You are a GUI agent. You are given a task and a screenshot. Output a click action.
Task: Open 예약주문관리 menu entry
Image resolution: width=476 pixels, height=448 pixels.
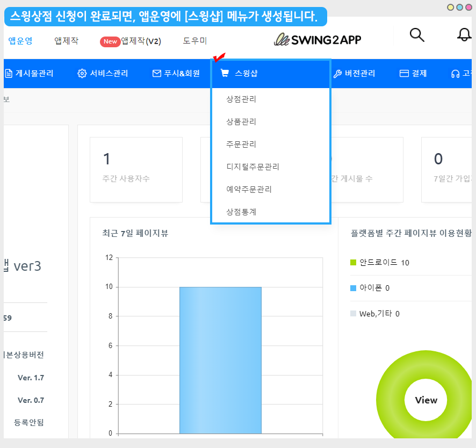click(x=249, y=190)
